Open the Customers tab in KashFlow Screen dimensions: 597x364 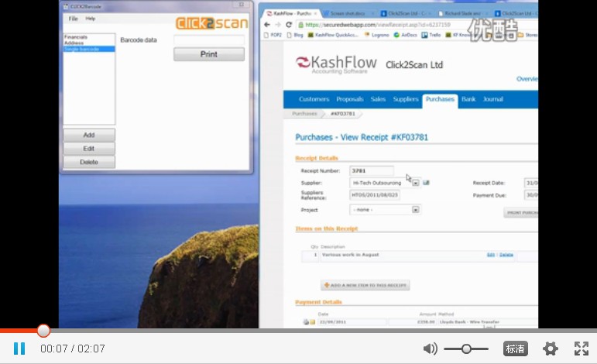314,99
